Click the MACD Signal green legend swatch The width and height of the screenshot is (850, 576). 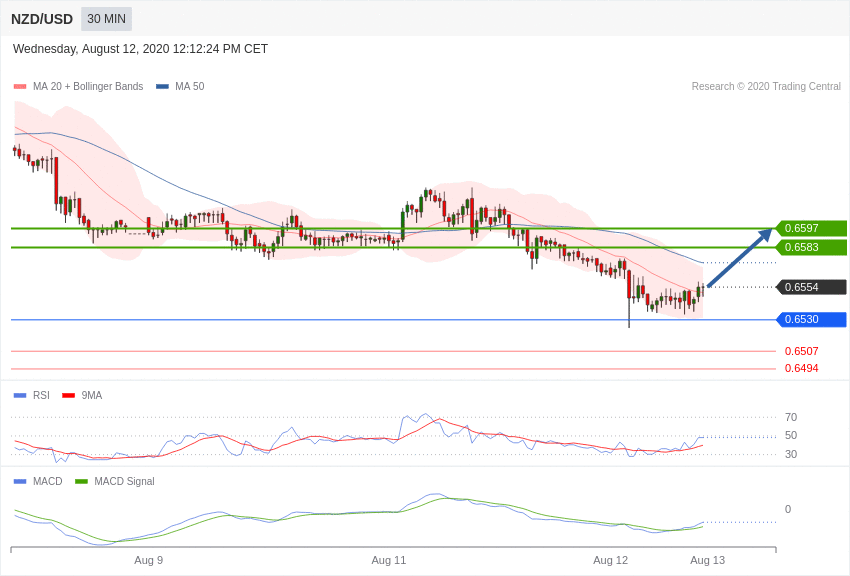[x=81, y=481]
